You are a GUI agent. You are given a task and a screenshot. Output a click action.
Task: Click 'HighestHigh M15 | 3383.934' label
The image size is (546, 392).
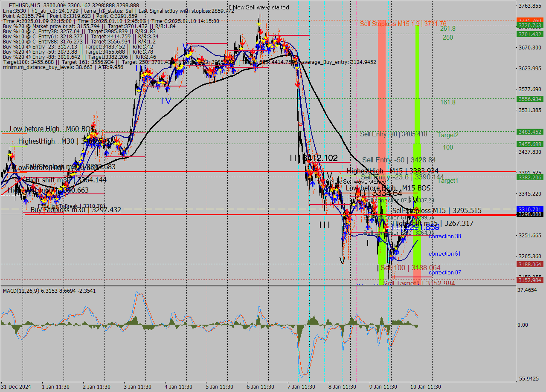click(x=393, y=171)
